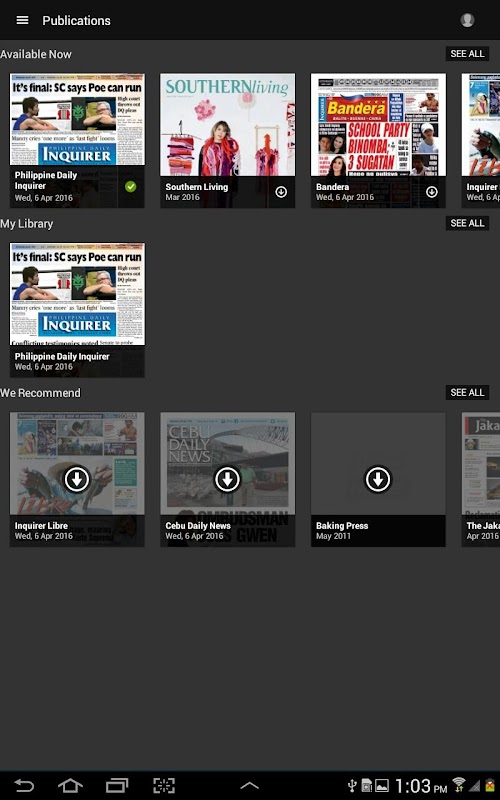
Task: Expand the bottom bar up-arrow handle
Action: (x=249, y=786)
